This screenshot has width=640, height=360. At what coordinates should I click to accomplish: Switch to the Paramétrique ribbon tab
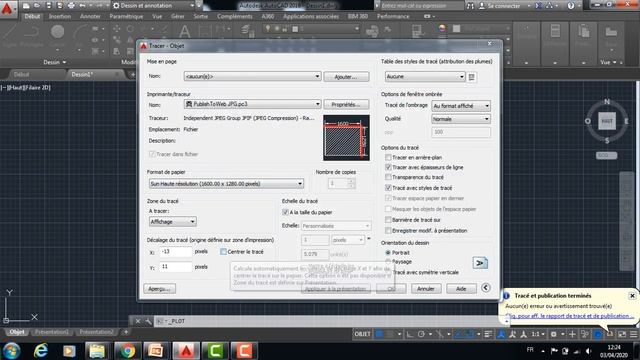(x=126, y=17)
